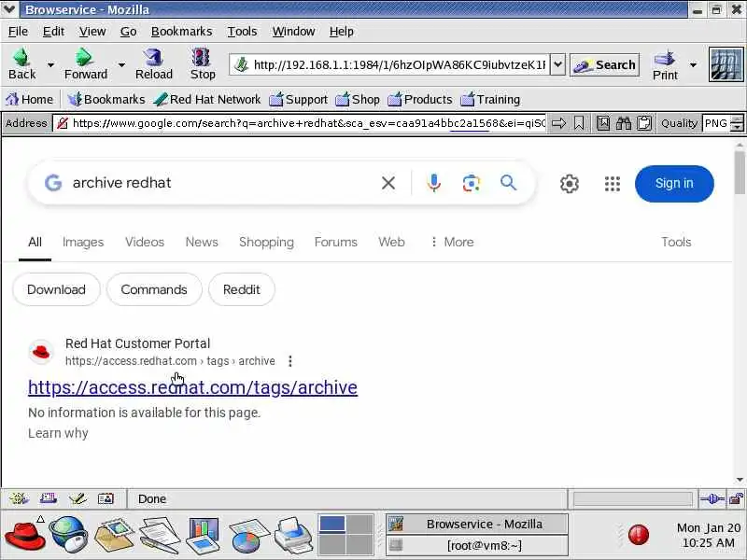This screenshot has width=747, height=560.
Task: Select the Commands suggestion chip
Action: [154, 289]
